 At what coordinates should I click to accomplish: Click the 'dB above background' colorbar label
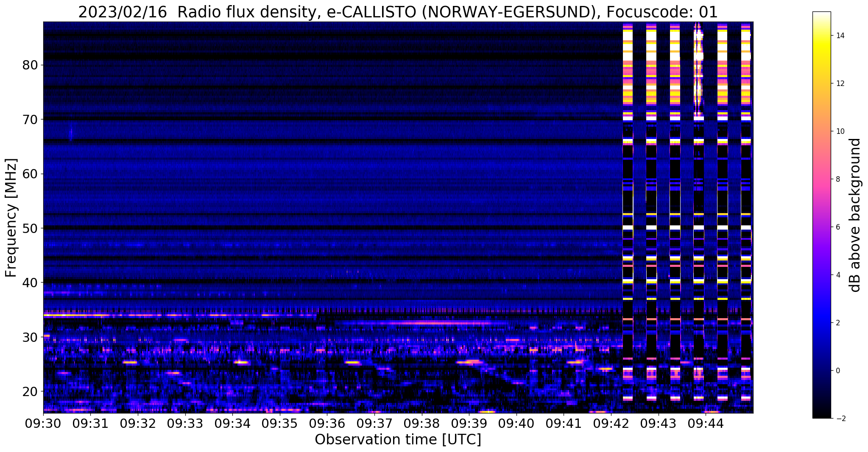[855, 215]
